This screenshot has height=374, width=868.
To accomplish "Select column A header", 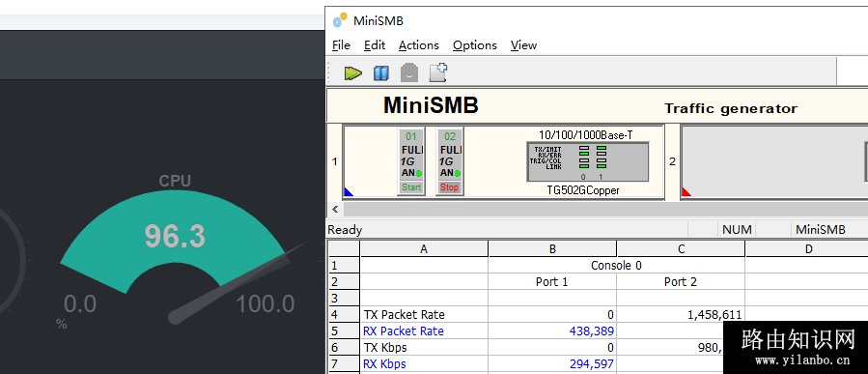I will point(424,249).
